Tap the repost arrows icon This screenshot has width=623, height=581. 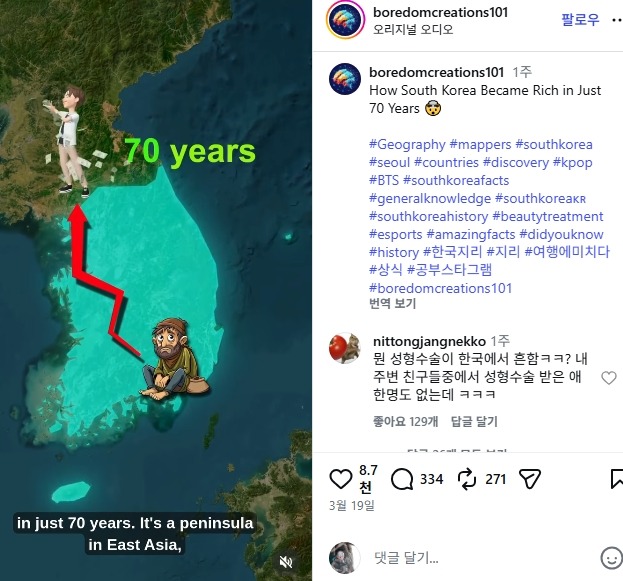click(x=467, y=479)
